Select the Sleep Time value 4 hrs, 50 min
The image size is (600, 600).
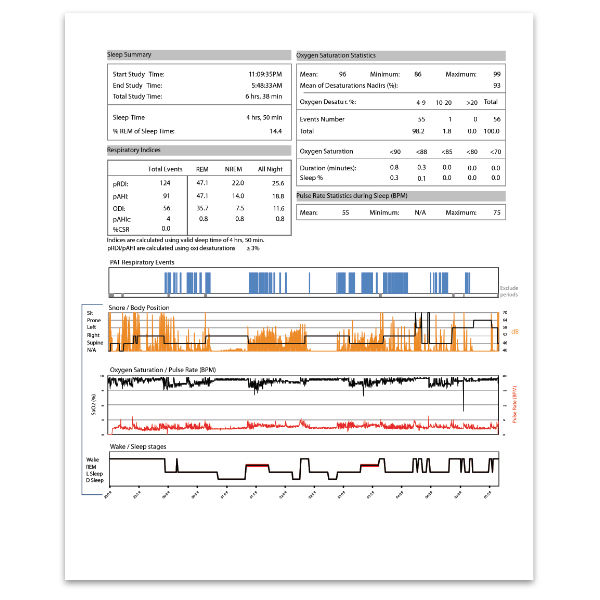[x=264, y=117]
